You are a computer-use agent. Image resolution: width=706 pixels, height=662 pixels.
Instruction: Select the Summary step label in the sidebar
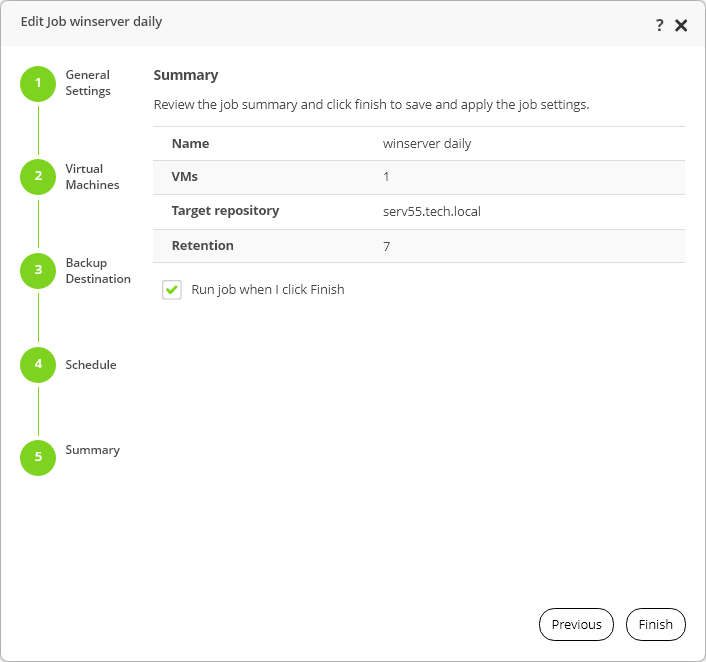pos(93,450)
